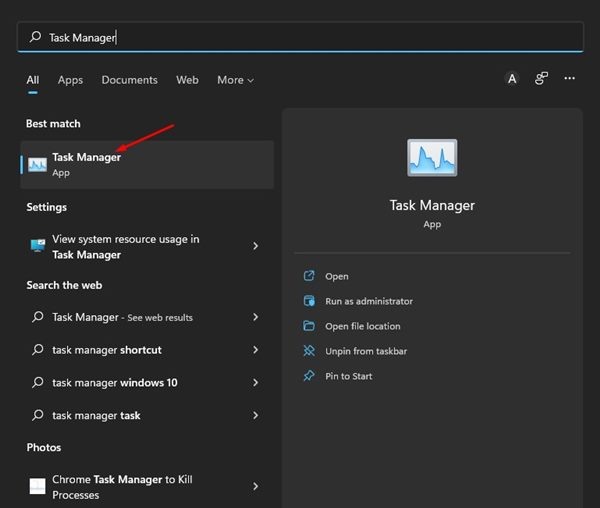Click the search box containing 'Task Manager'
The height and width of the screenshot is (508, 600).
pyautogui.click(x=300, y=37)
